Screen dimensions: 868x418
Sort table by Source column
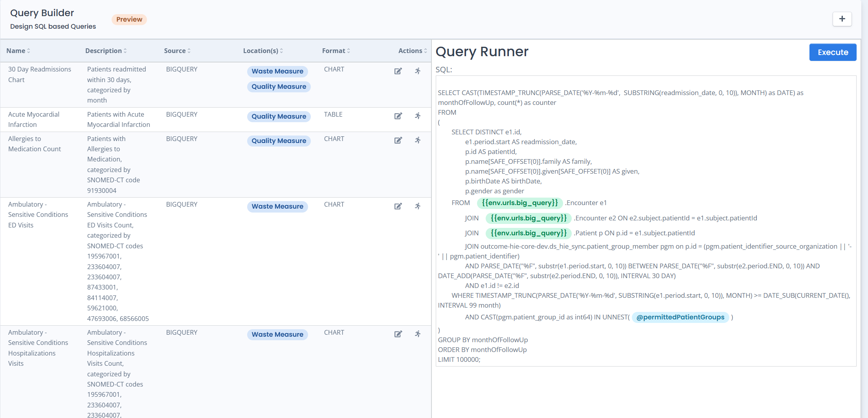pos(177,51)
